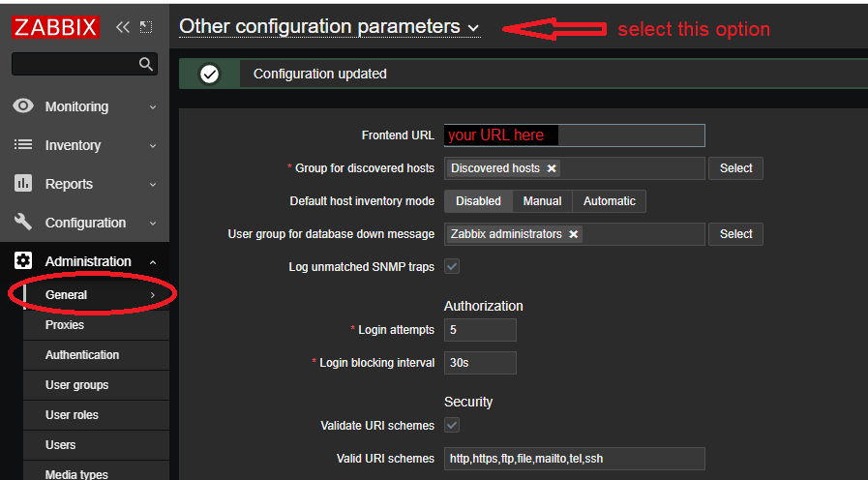The width and height of the screenshot is (868, 480).
Task: Click the Monitoring eye icon
Action: 23,106
